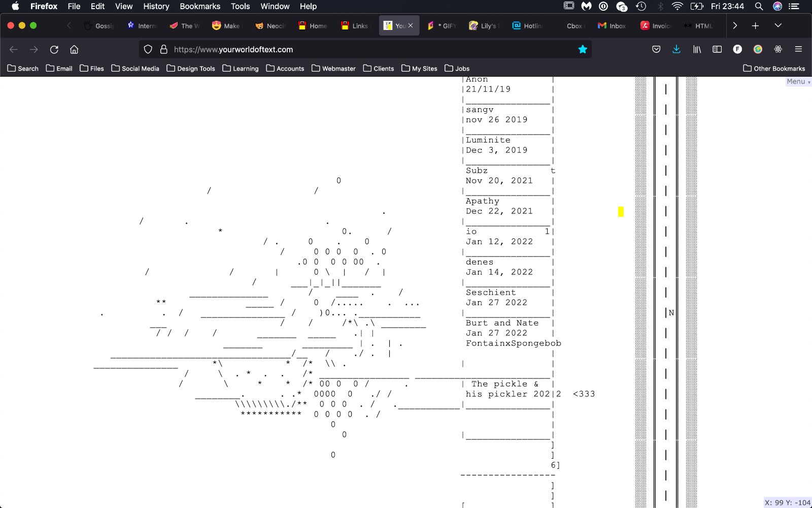Show site security padlock info
Image resolution: width=812 pixels, height=508 pixels.
pos(163,49)
